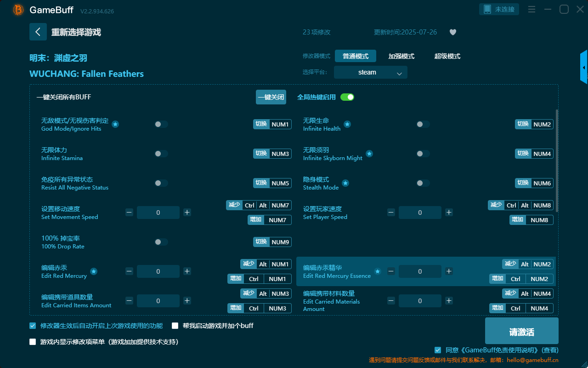Click star icon beside Infinite Health
Image resolution: width=588 pixels, height=368 pixels.
(x=347, y=124)
